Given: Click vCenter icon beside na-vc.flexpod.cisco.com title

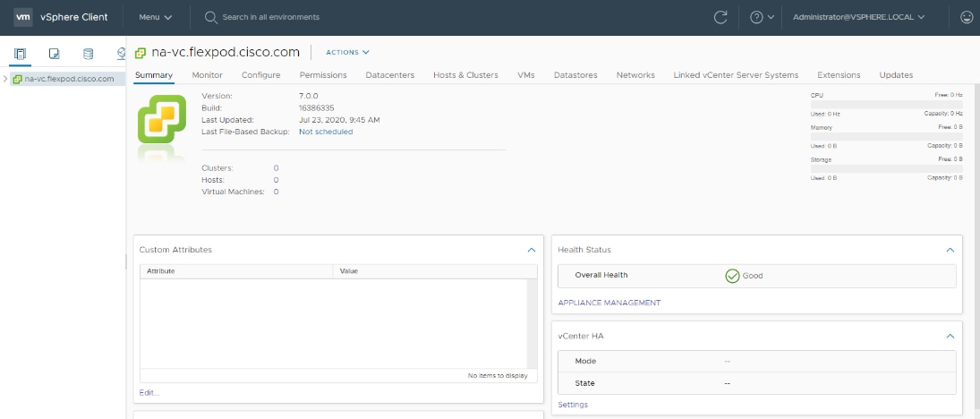Looking at the screenshot, I should pos(141,53).
